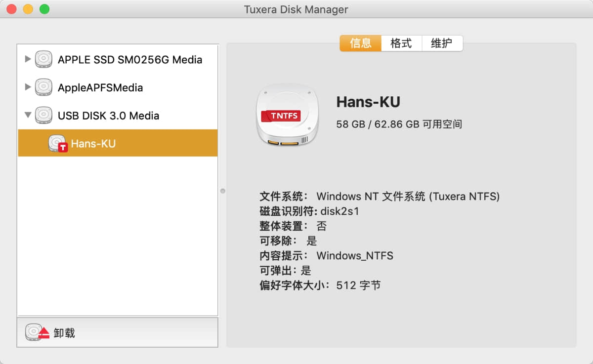Click the AppleAPFSMedia disk icon
This screenshot has height=364, width=593.
[x=43, y=88]
